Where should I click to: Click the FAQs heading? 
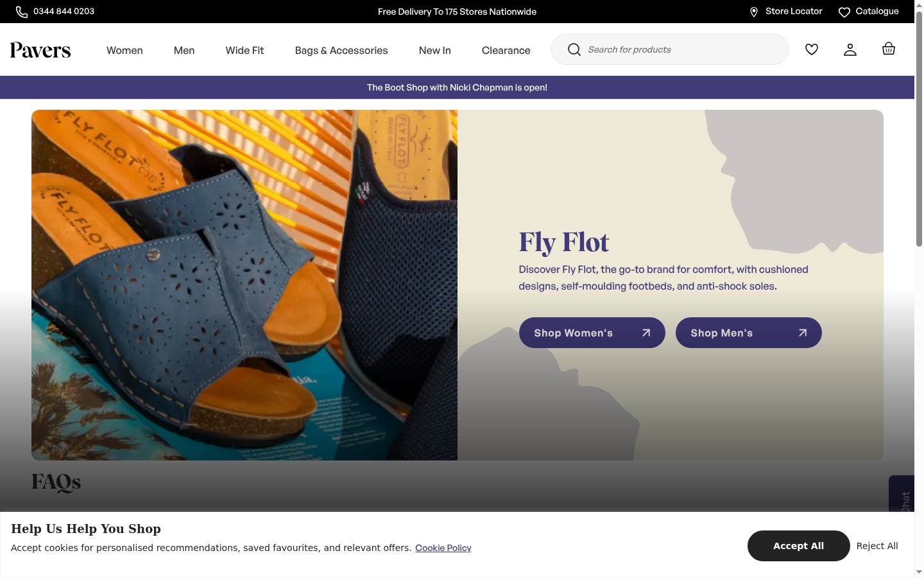56,482
